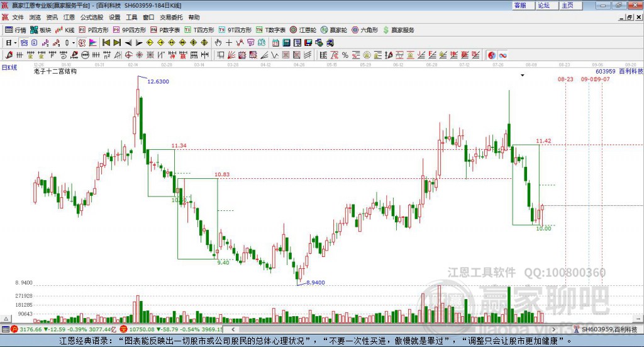Jump to first bar with skip-start arrow

pyautogui.click(x=106, y=43)
